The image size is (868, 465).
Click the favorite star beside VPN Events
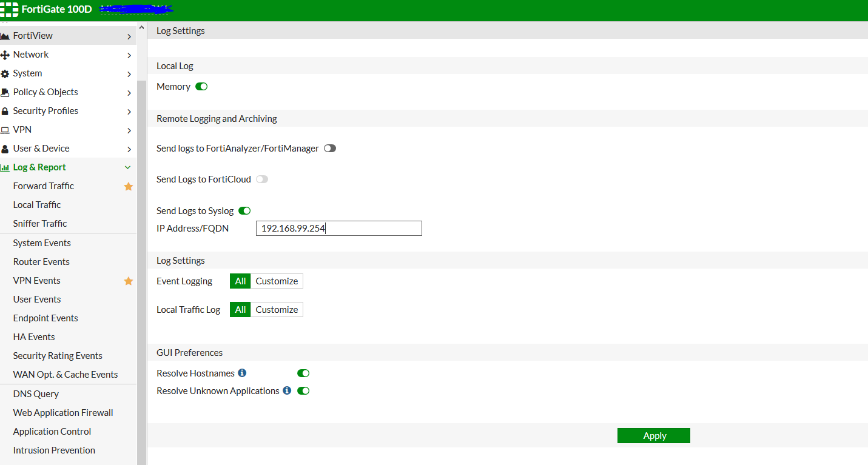point(129,281)
